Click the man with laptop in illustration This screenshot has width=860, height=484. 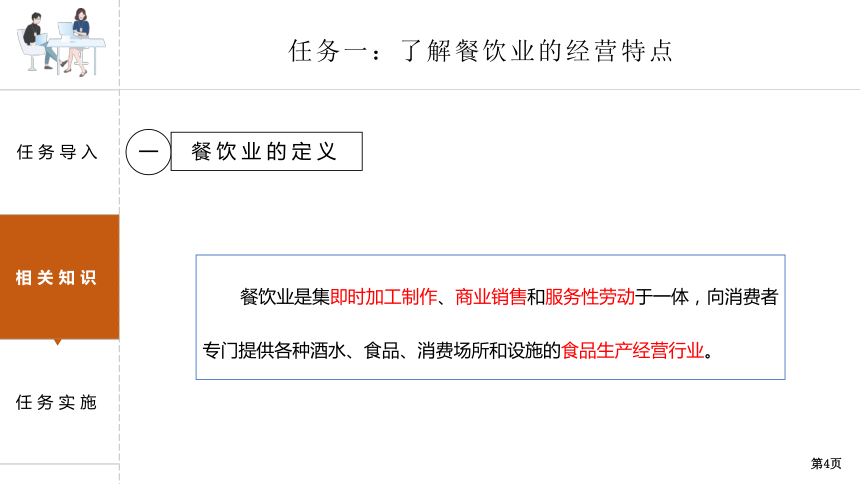(x=39, y=41)
